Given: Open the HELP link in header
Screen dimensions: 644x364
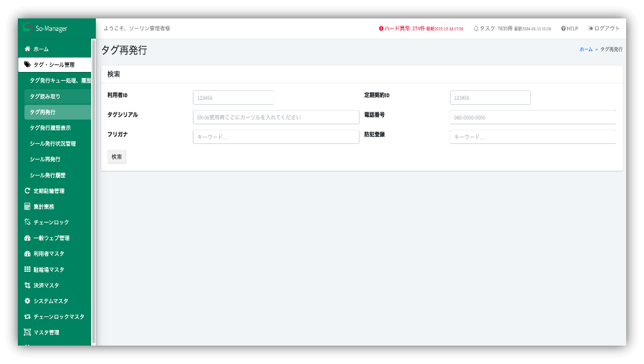Looking at the screenshot, I should pyautogui.click(x=570, y=29).
